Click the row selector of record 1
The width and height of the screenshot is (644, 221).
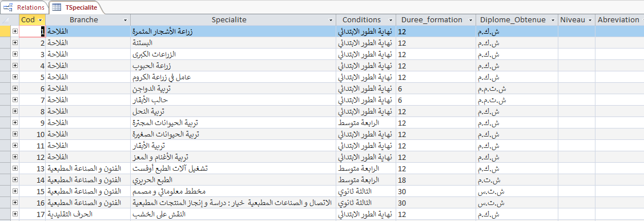tap(5, 31)
